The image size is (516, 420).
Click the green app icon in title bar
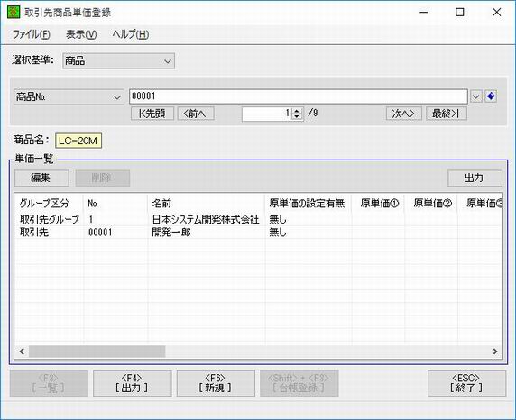coord(14,13)
